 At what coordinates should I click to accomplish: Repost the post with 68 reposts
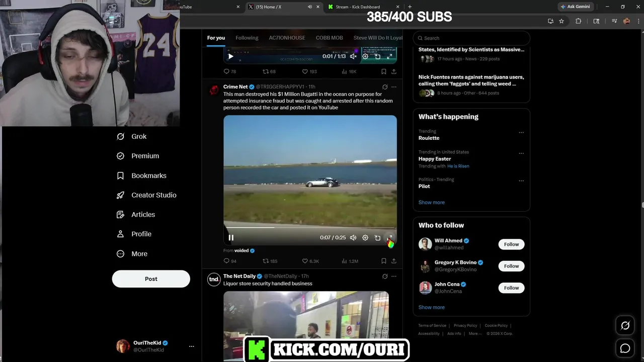coord(269,72)
